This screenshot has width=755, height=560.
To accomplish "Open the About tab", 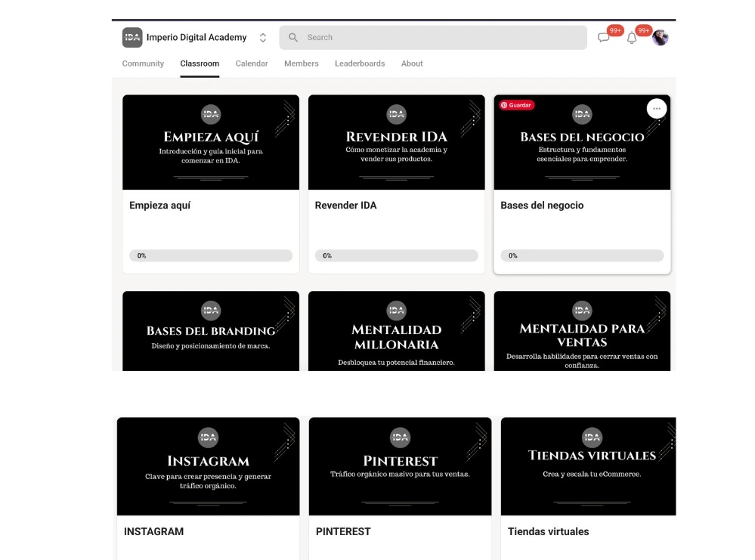I will (x=412, y=63).
